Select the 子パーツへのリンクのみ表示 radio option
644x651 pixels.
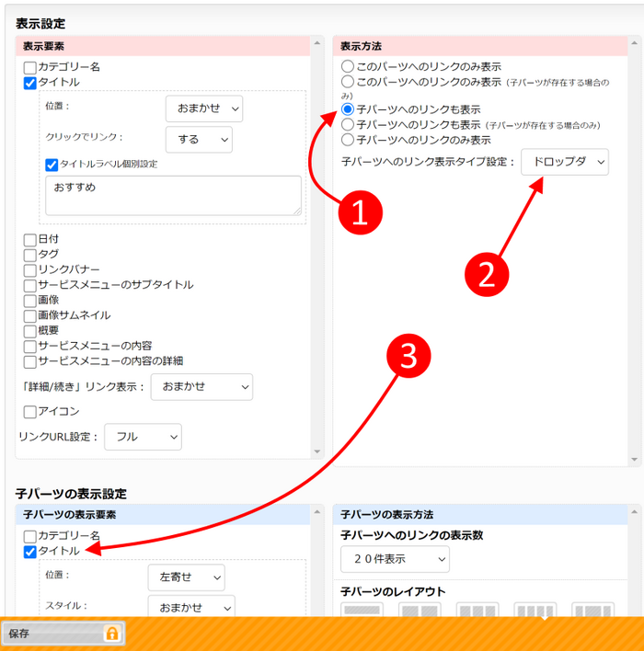click(x=347, y=140)
